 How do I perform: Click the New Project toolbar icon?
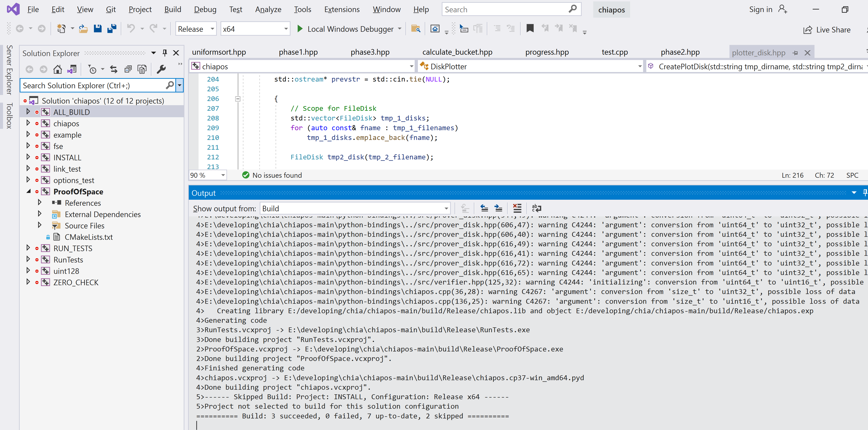[x=61, y=29]
